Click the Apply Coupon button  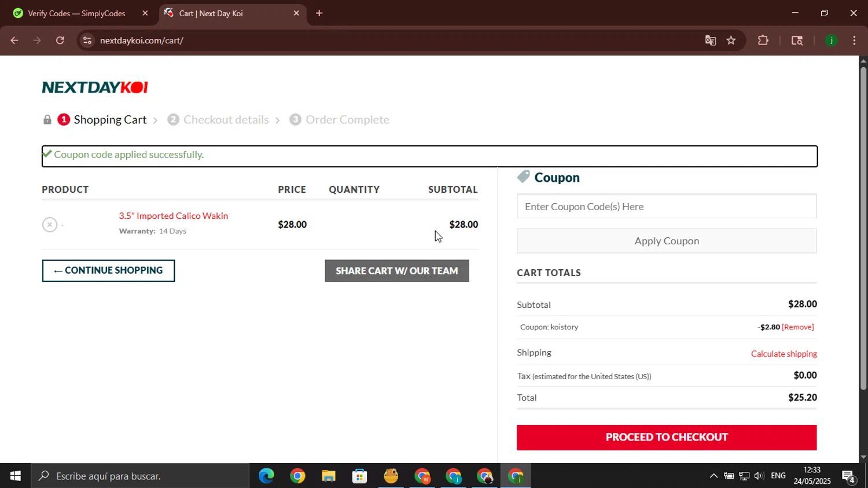click(x=667, y=241)
